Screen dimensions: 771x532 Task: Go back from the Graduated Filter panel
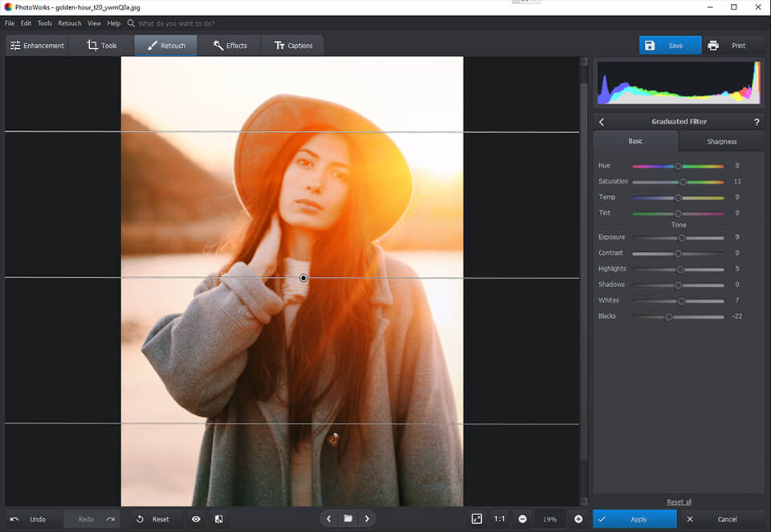[x=602, y=122]
